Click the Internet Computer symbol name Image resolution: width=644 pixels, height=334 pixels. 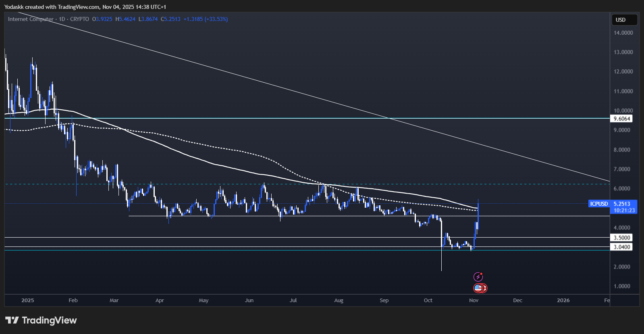(x=31, y=19)
